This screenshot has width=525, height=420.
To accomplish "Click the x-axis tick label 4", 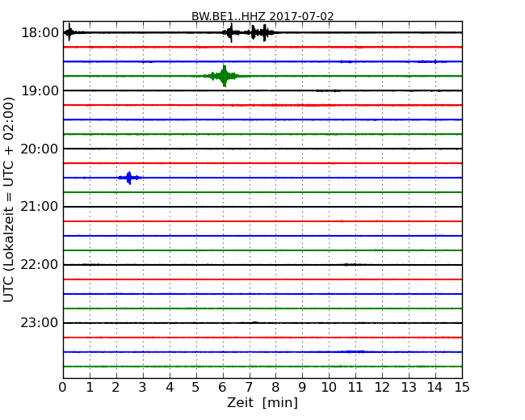I will [x=170, y=388].
